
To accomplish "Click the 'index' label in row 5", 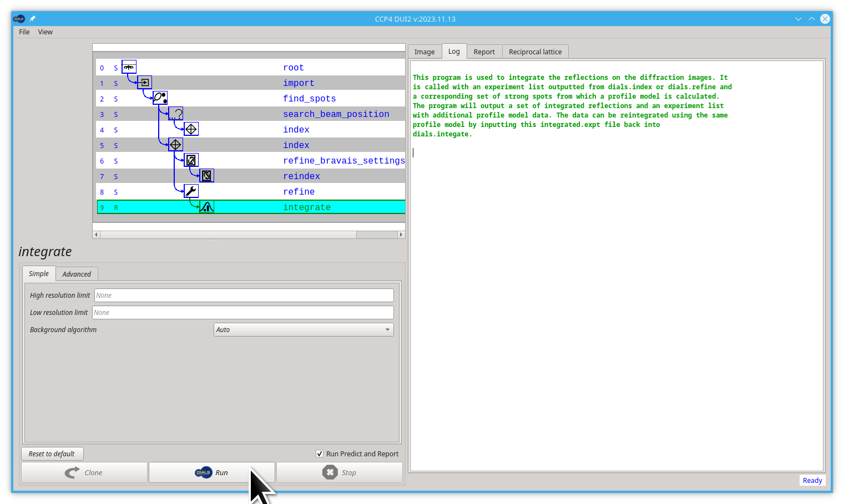I will 296,145.
